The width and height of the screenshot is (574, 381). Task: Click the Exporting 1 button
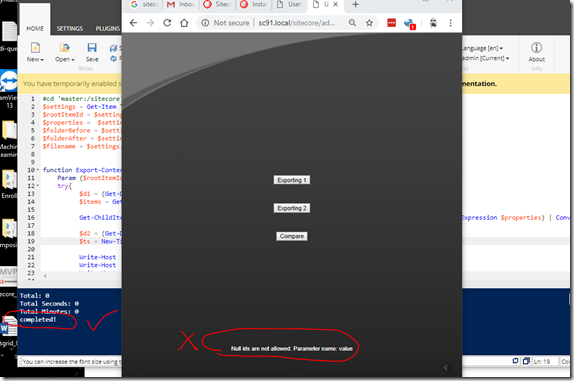[292, 180]
